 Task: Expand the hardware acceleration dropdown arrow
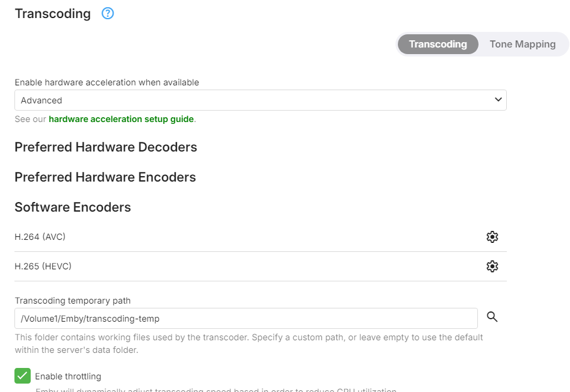pyautogui.click(x=498, y=100)
